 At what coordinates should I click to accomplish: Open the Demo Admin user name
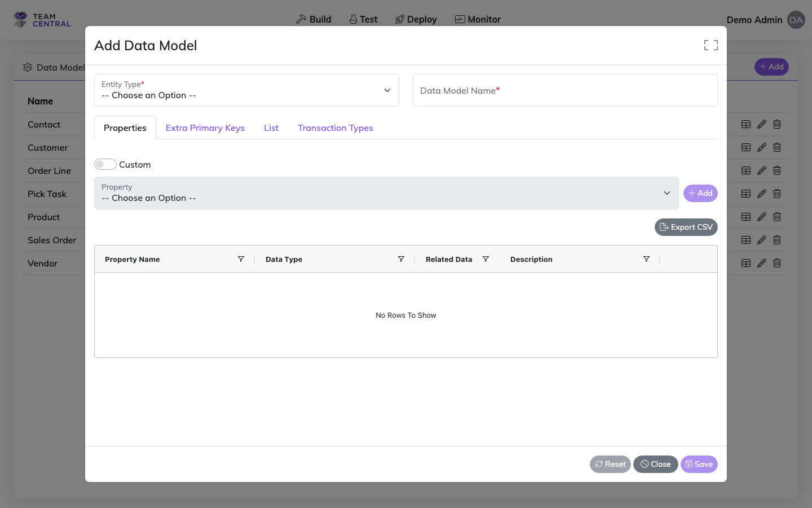[x=754, y=20]
